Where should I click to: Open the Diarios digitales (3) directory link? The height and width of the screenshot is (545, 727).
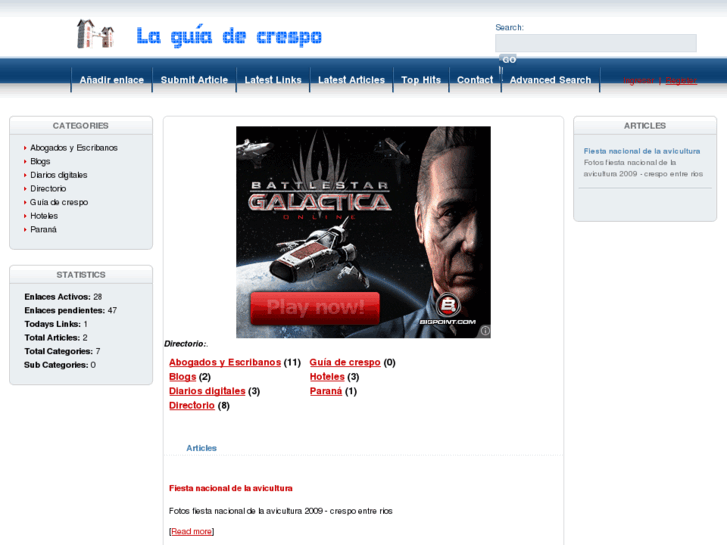[x=207, y=391]
